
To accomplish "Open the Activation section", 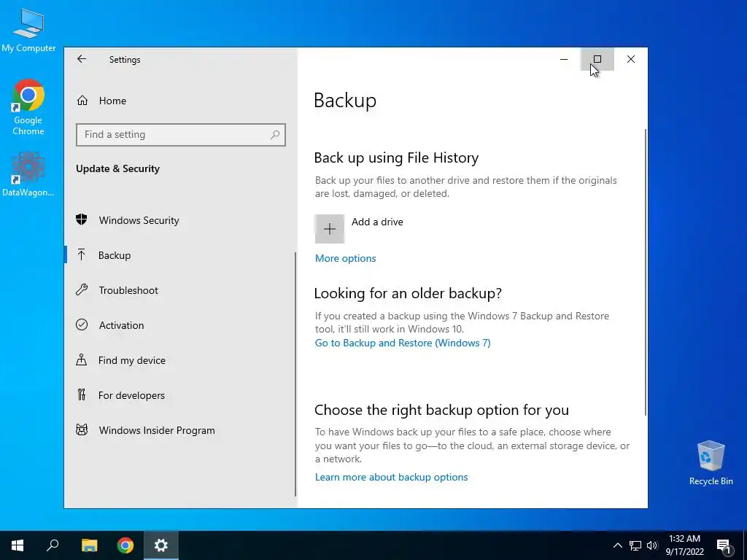I will click(x=181, y=325).
